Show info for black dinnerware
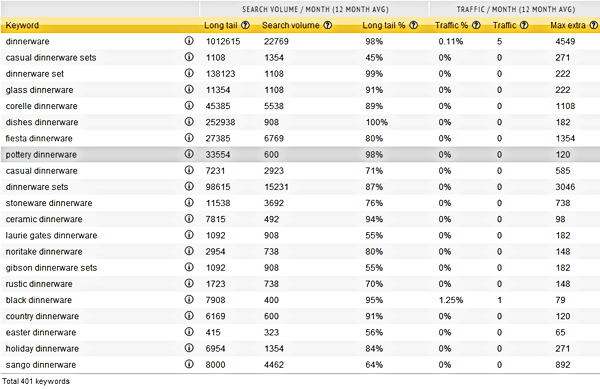Screen dimensions: 600x389 tap(189, 299)
